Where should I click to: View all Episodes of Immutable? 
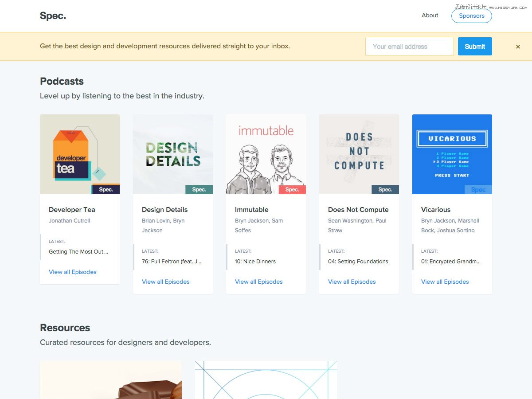tap(259, 282)
